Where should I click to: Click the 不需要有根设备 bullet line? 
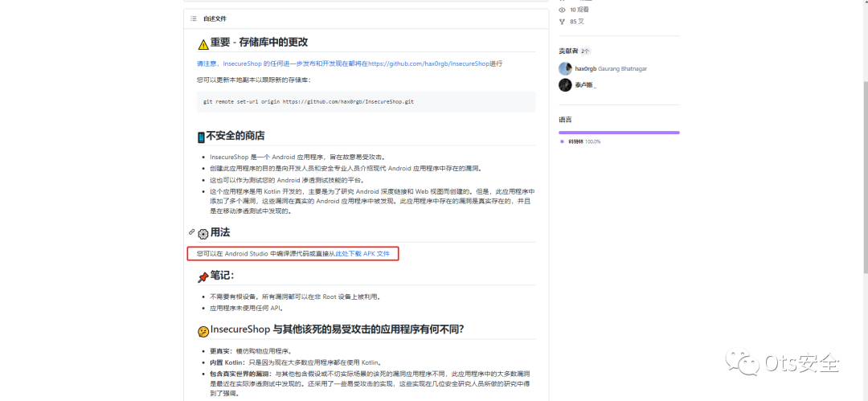point(294,297)
